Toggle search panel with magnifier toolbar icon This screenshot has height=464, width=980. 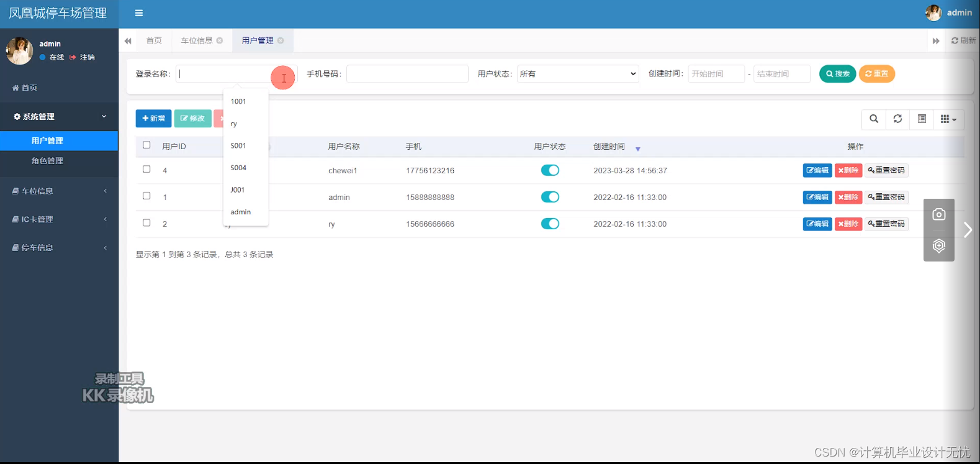pos(874,119)
